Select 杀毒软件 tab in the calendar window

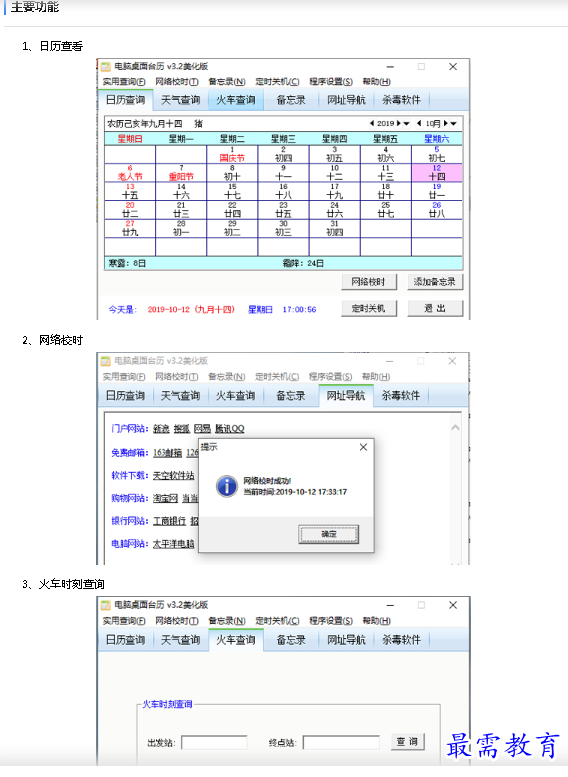tap(401, 100)
